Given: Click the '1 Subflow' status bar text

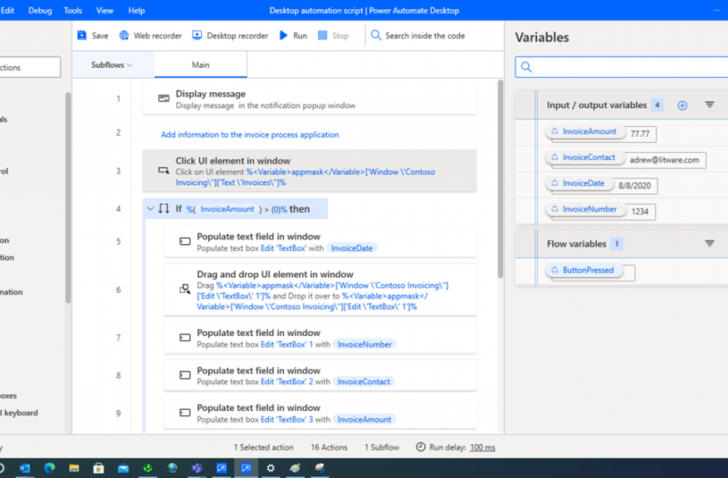Looking at the screenshot, I should click(x=382, y=447).
